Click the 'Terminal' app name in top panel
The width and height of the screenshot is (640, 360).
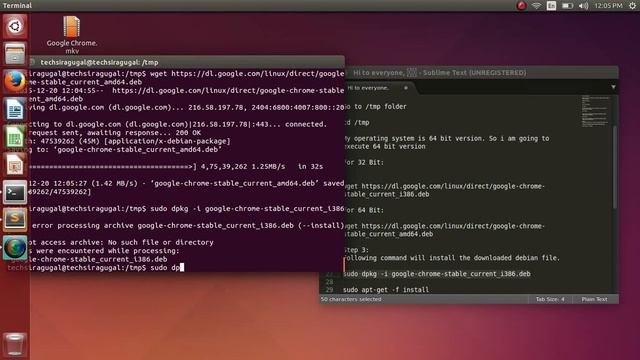[x=17, y=6]
